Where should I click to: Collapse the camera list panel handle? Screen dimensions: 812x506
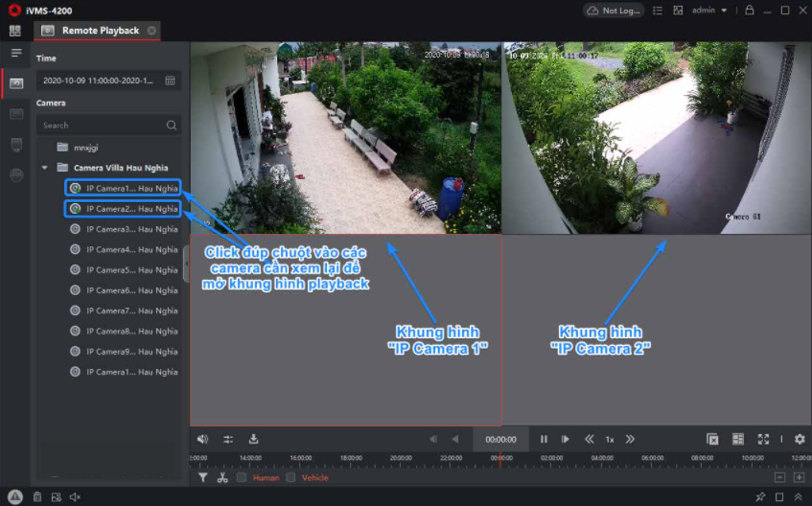point(186,264)
